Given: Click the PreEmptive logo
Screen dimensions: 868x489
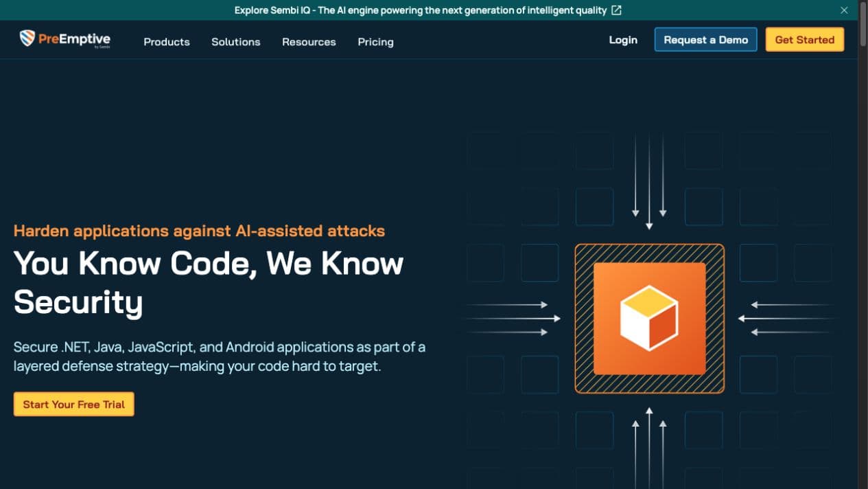Looking at the screenshot, I should click(65, 40).
